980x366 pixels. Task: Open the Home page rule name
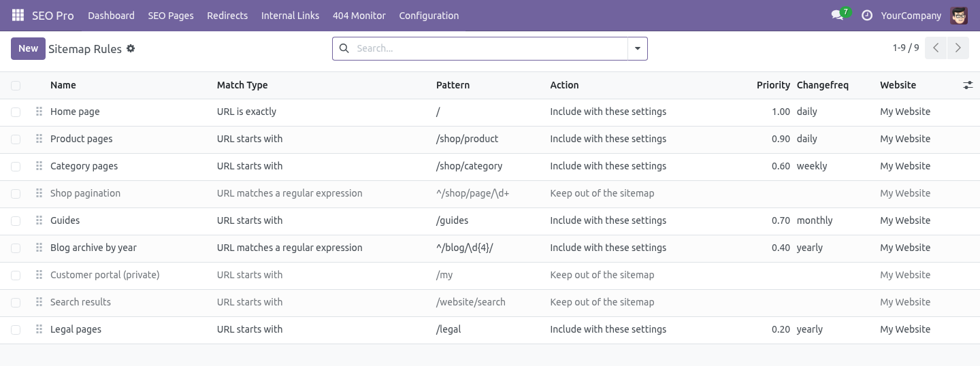coord(75,112)
